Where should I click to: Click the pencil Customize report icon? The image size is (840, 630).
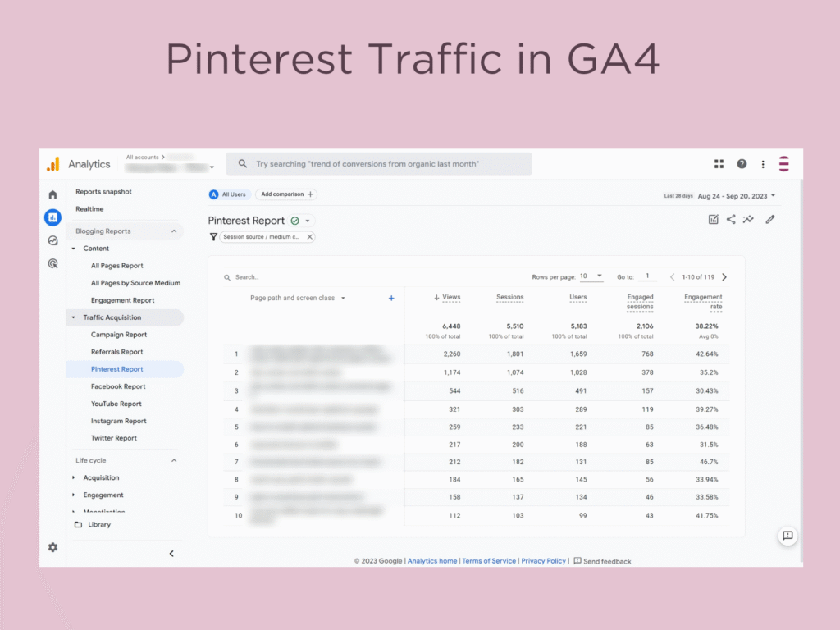(x=769, y=219)
